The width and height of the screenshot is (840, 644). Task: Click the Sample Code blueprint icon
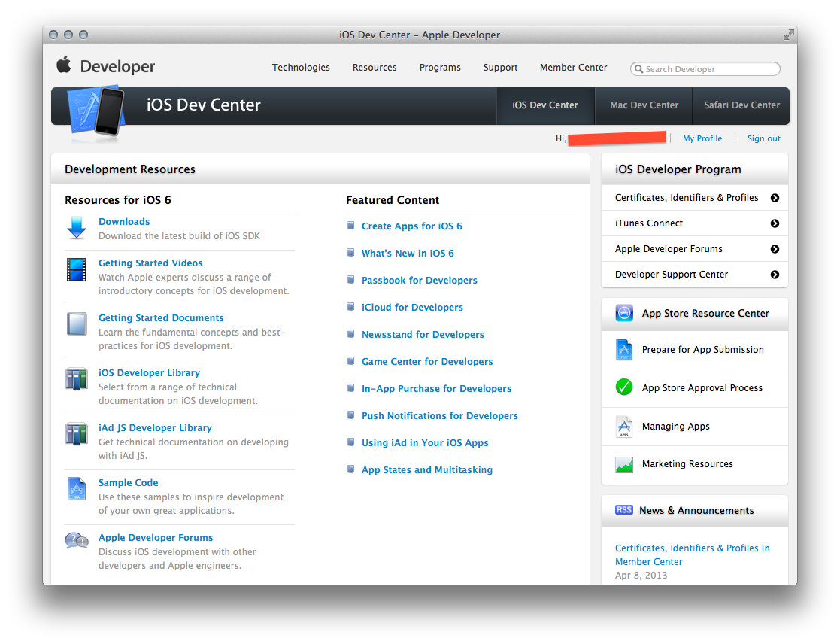(x=77, y=488)
